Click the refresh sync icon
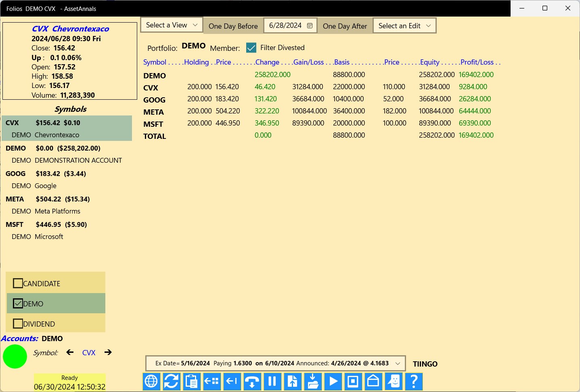 [172, 382]
